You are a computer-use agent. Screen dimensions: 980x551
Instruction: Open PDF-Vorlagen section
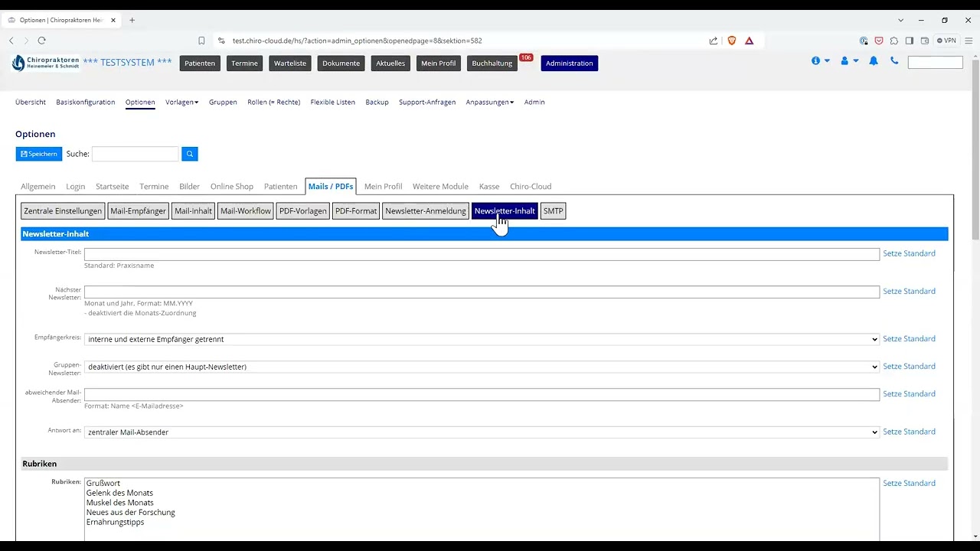302,211
